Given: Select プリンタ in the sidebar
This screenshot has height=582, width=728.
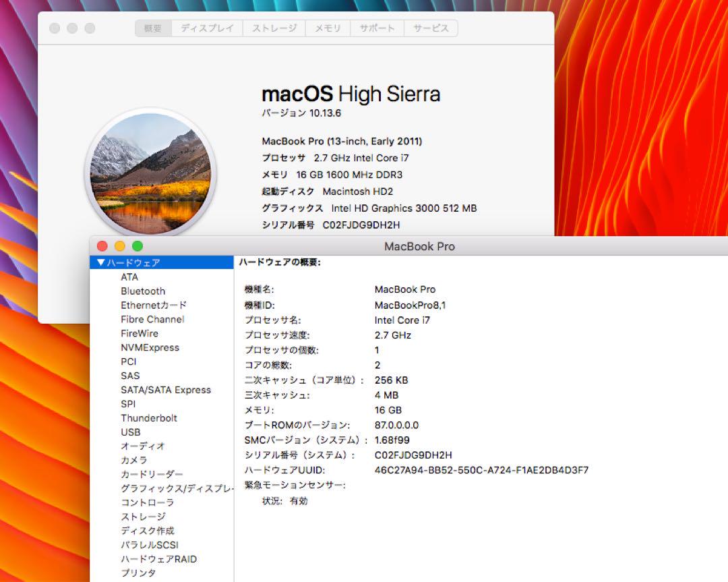Looking at the screenshot, I should coord(138,573).
